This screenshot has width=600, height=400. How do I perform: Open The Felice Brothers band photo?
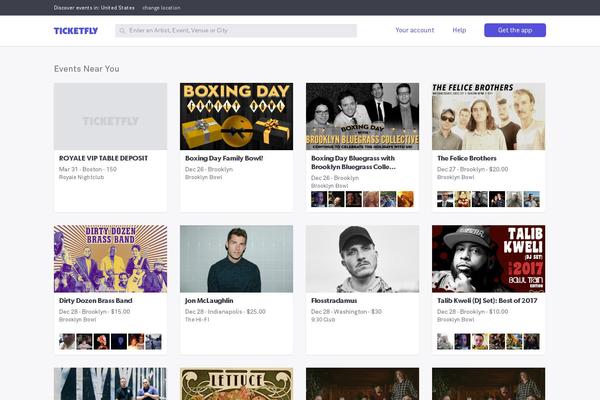tap(489, 116)
